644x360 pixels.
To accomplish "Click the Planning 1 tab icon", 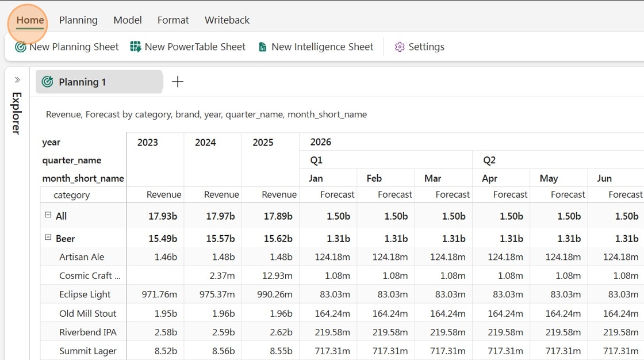I will coord(48,82).
